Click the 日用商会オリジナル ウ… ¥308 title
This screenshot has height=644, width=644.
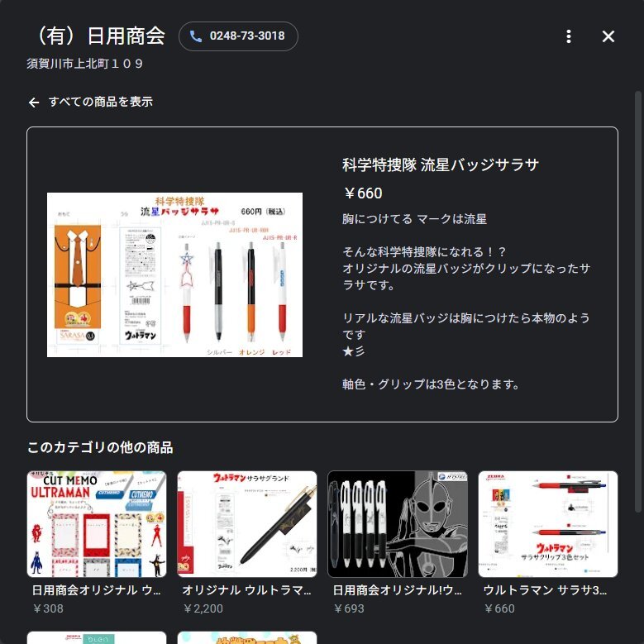point(97,590)
